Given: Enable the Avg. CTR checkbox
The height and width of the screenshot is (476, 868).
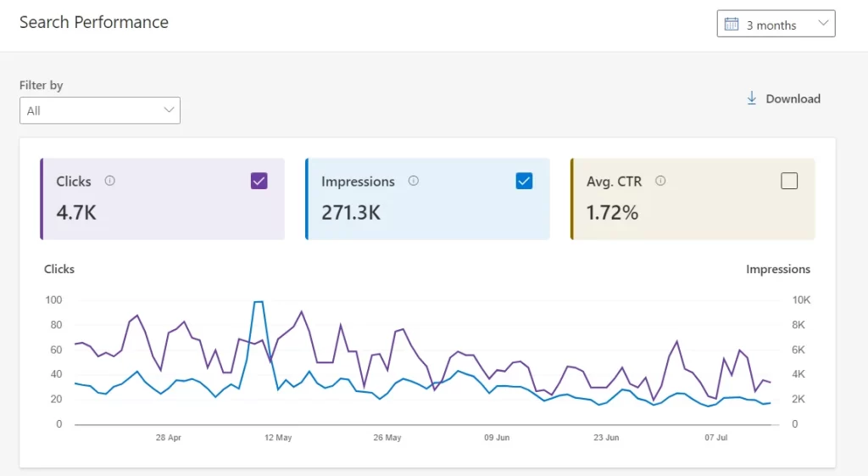Looking at the screenshot, I should click(789, 181).
